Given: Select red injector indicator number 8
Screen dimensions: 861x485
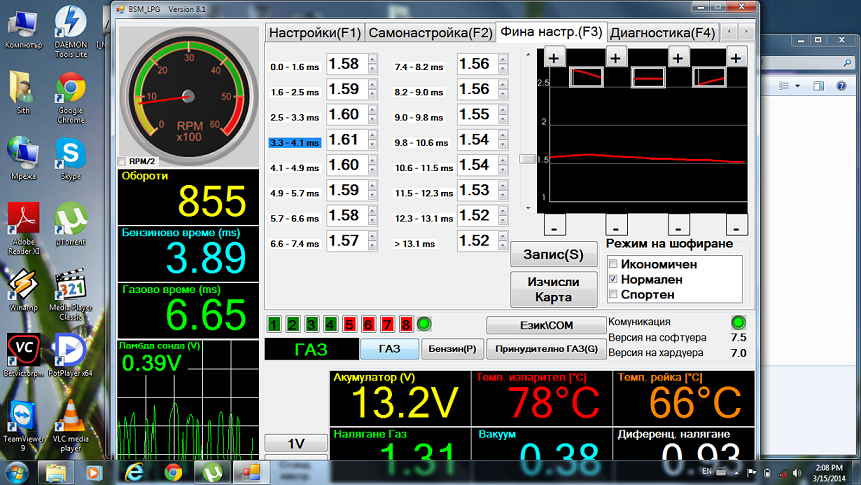Looking at the screenshot, I should point(406,324).
